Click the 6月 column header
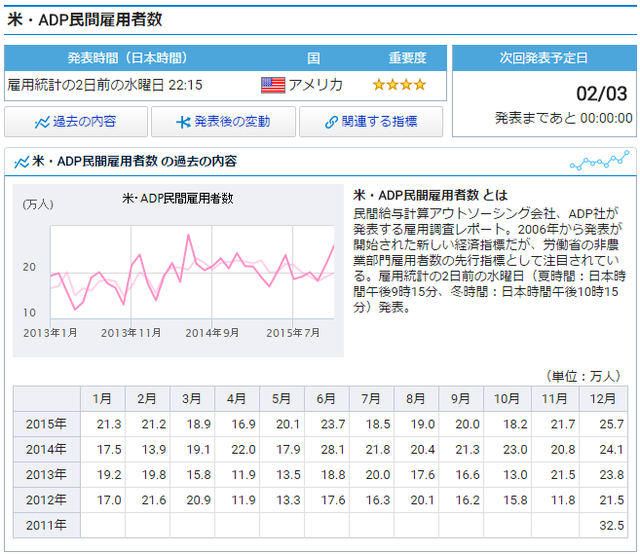 tap(327, 398)
